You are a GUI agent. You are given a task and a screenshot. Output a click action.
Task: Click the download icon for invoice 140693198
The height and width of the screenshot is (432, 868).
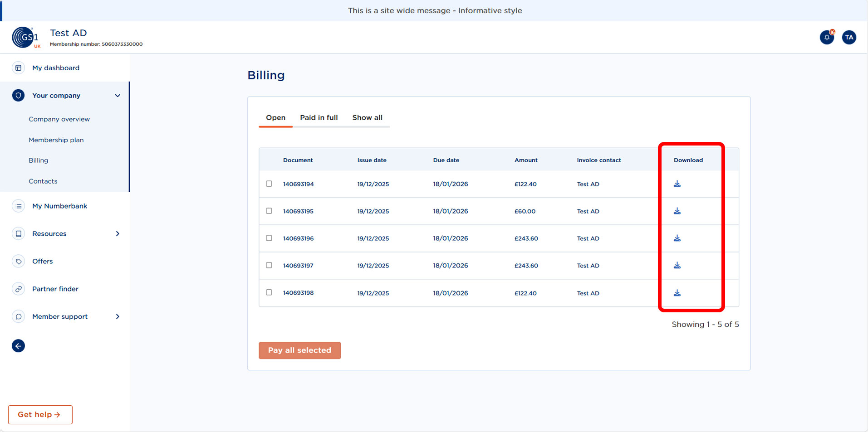677,293
